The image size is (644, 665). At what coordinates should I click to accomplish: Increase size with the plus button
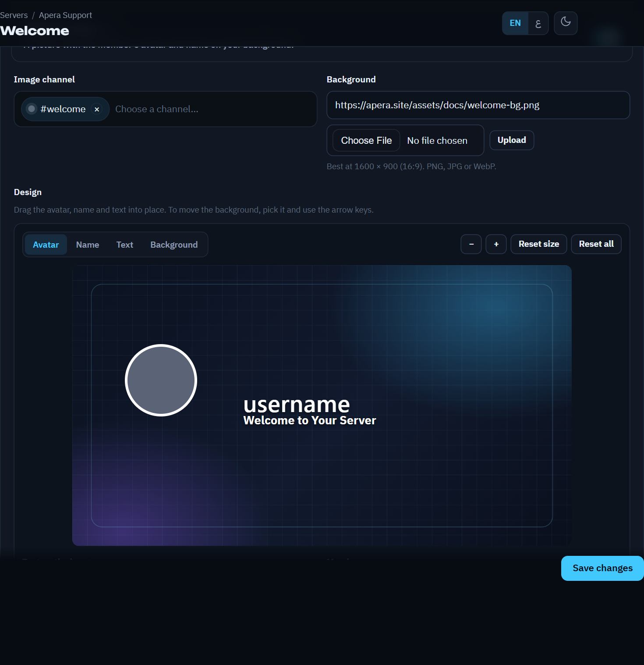point(496,244)
